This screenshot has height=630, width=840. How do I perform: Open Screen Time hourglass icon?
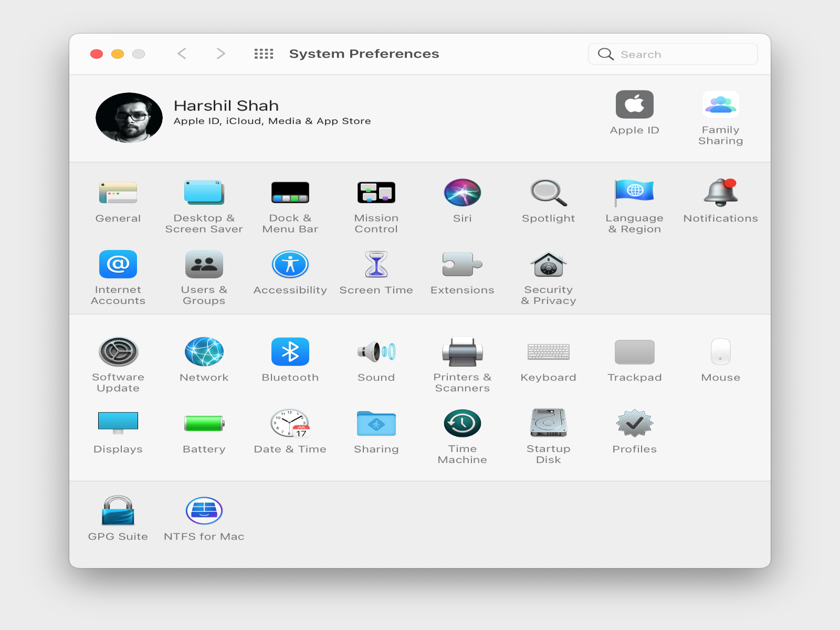pyautogui.click(x=376, y=265)
